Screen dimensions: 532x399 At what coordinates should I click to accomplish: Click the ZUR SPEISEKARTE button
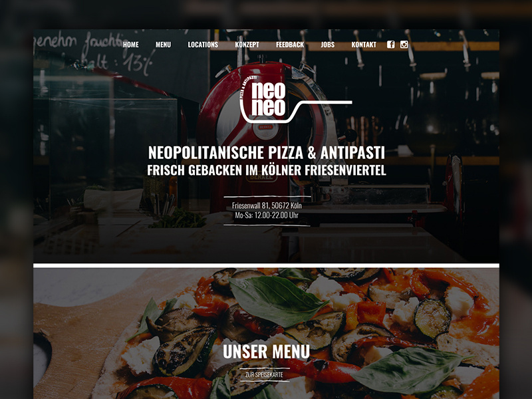[264, 374]
